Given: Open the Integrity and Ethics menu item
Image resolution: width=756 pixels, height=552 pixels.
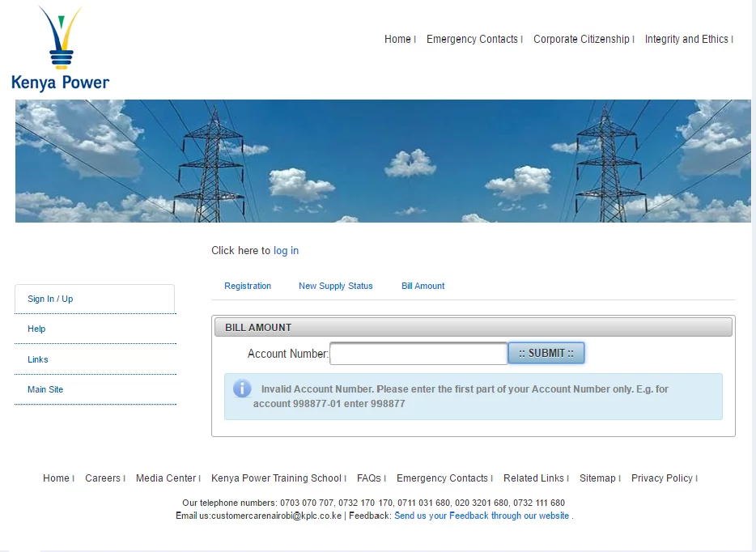Looking at the screenshot, I should tap(686, 39).
